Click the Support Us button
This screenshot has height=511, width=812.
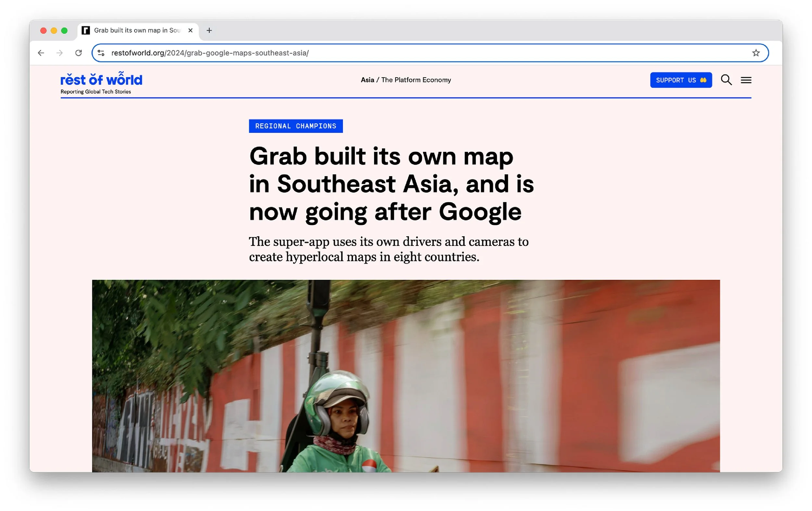pos(680,80)
